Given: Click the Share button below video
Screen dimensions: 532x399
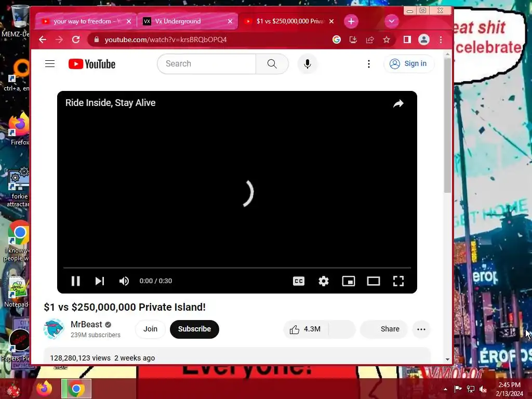Looking at the screenshot, I should point(384,329).
